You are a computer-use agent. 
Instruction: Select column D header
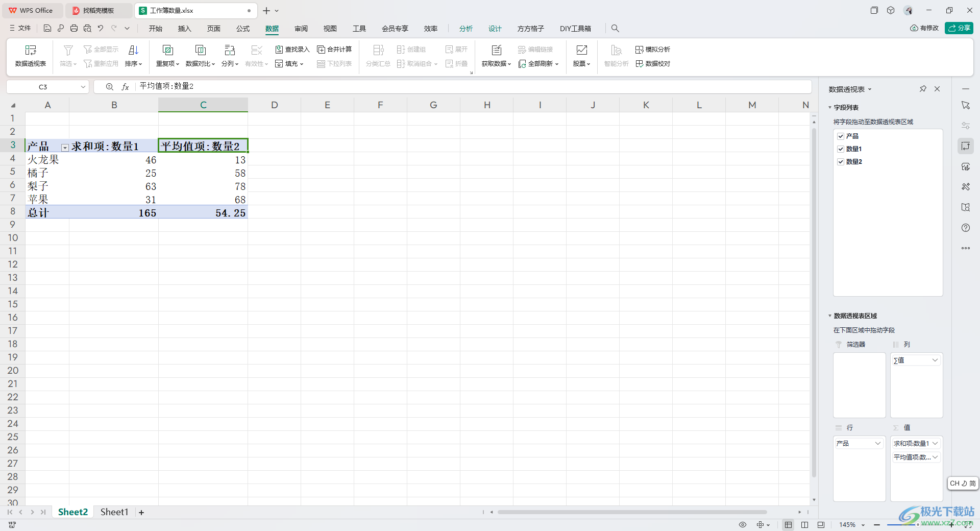(275, 105)
